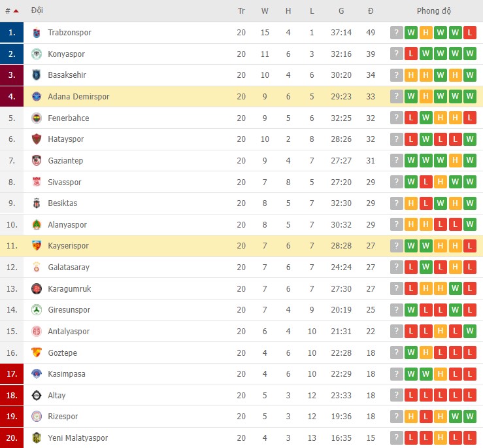Sort standings by W wins column header
This screenshot has height=448, width=483.
pos(265,11)
